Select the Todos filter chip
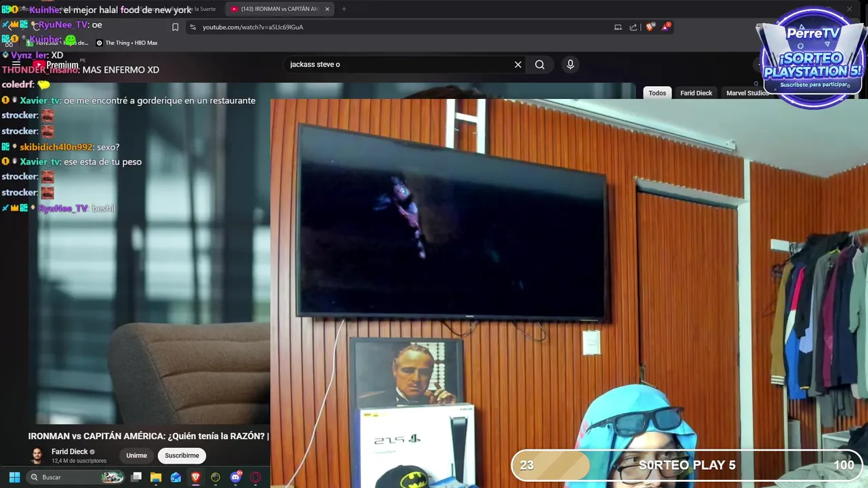Viewport: 868px width, 488px height. point(657,93)
